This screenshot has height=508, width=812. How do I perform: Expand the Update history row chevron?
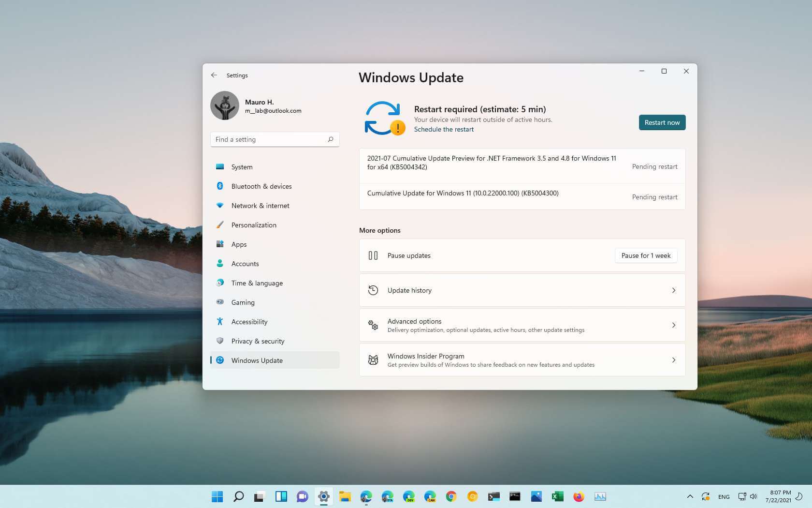click(674, 290)
